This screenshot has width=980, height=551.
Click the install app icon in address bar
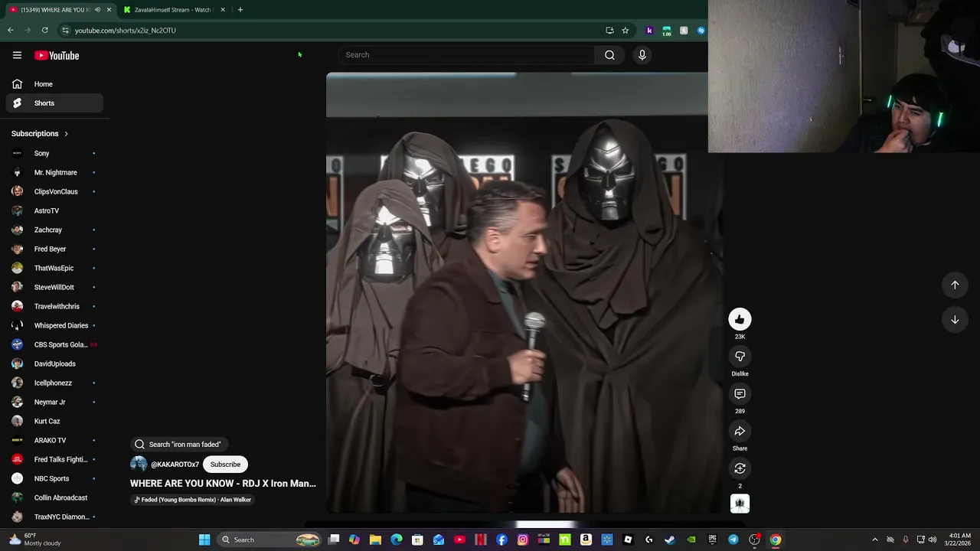(x=609, y=31)
